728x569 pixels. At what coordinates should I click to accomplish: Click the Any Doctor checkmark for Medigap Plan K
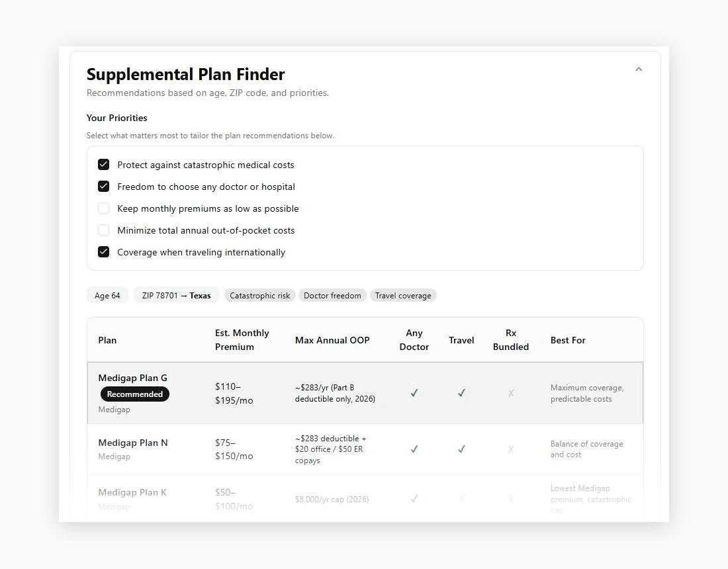414,500
